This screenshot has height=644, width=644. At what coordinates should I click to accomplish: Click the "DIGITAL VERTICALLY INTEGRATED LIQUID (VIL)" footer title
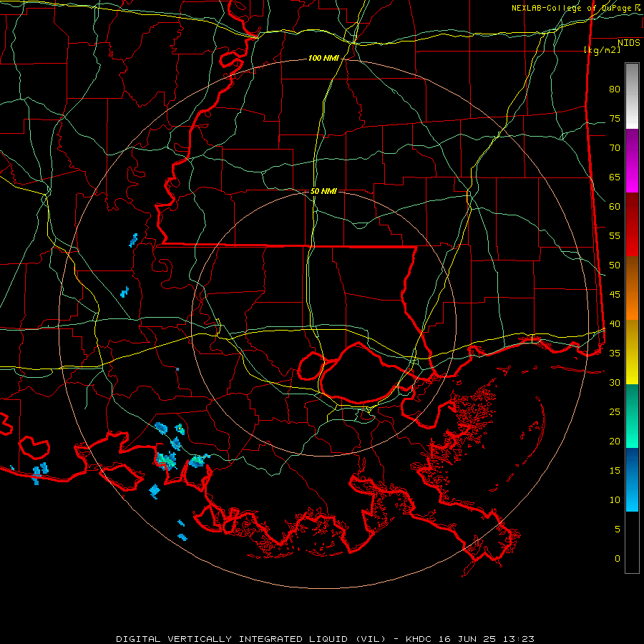tap(251, 639)
